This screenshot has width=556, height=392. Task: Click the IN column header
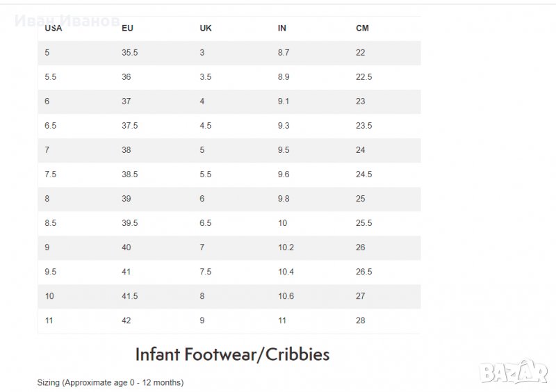pos(282,28)
